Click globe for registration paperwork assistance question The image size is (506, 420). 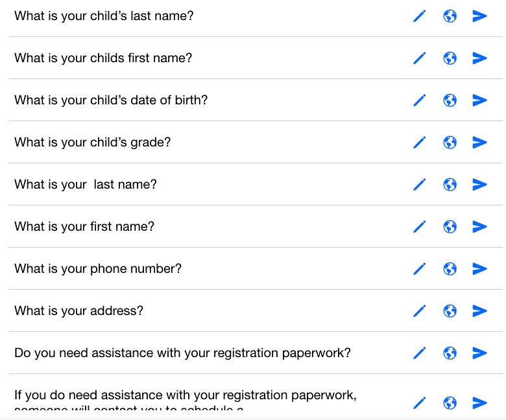coord(450,353)
